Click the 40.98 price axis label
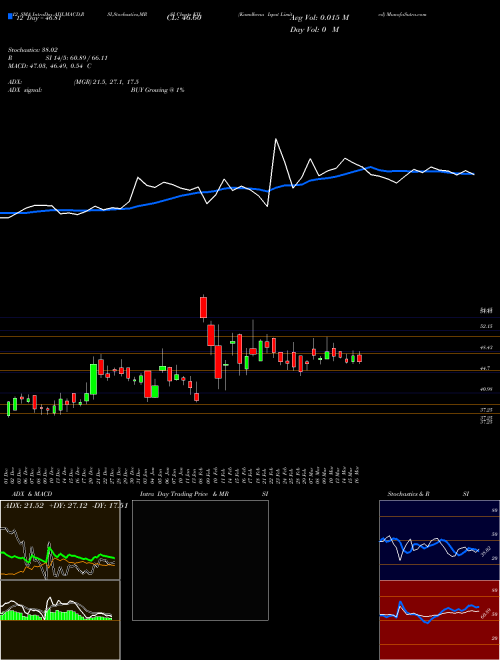 pyautogui.click(x=487, y=389)
